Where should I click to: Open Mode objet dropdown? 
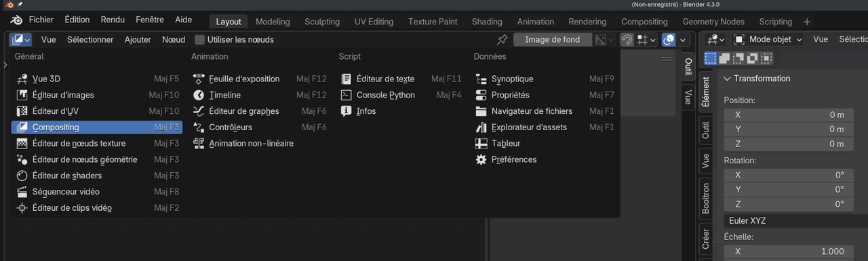[767, 39]
